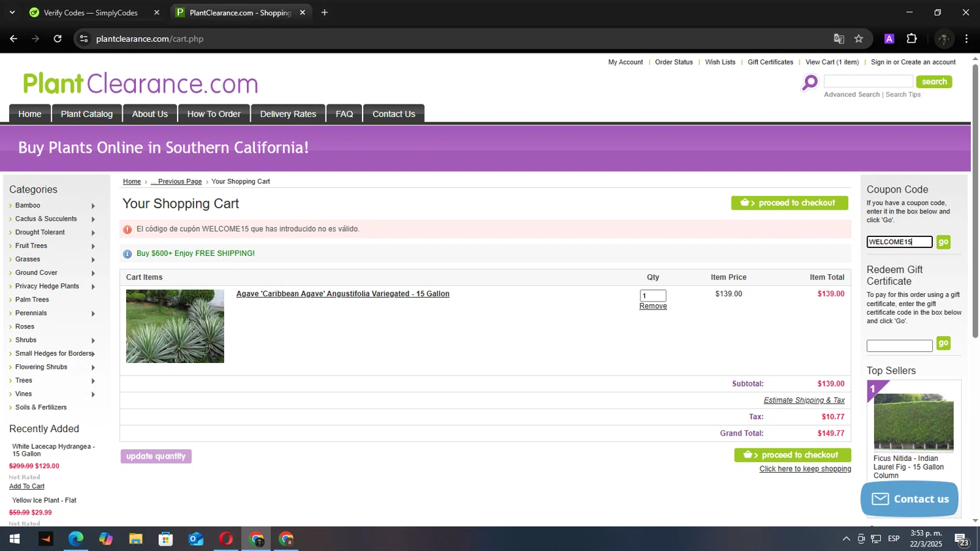The height and width of the screenshot is (551, 980).
Task: Click the error alert icon next to coupon message
Action: pyautogui.click(x=127, y=229)
